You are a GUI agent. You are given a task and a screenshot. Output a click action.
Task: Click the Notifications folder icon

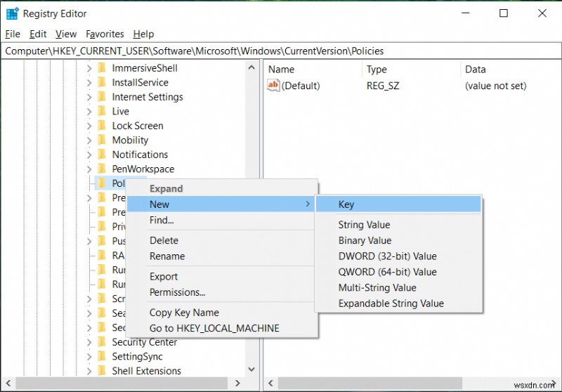tap(102, 155)
